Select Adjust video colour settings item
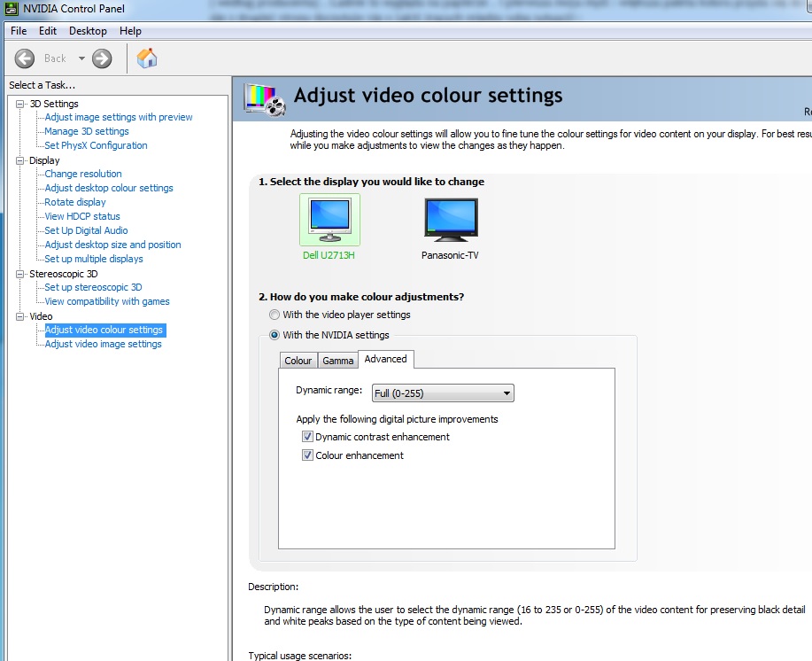This screenshot has height=661, width=812. click(x=104, y=330)
